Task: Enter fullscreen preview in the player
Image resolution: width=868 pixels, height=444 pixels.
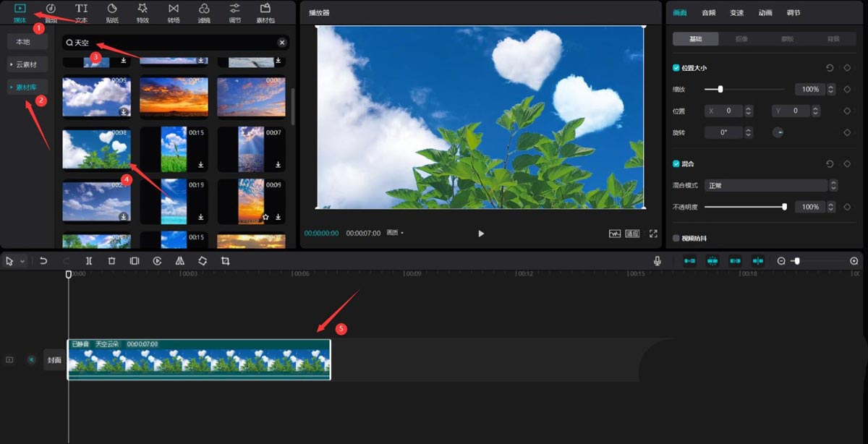Action: (653, 234)
